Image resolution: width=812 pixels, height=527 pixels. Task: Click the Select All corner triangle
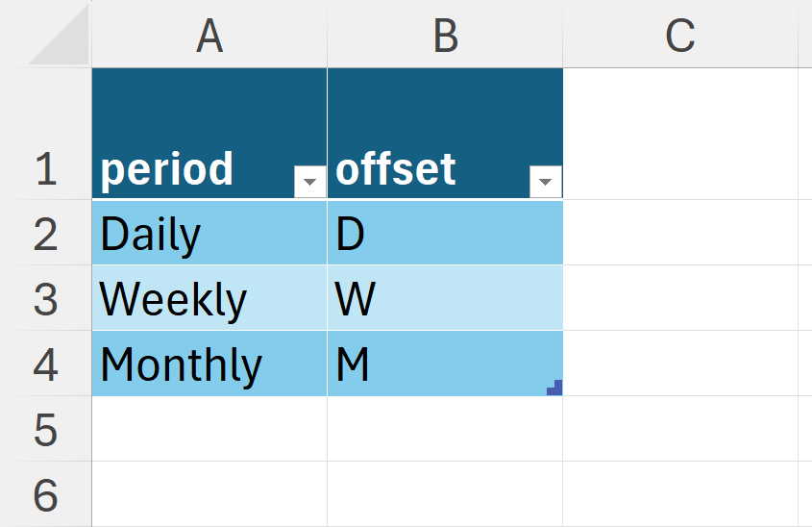point(60,38)
